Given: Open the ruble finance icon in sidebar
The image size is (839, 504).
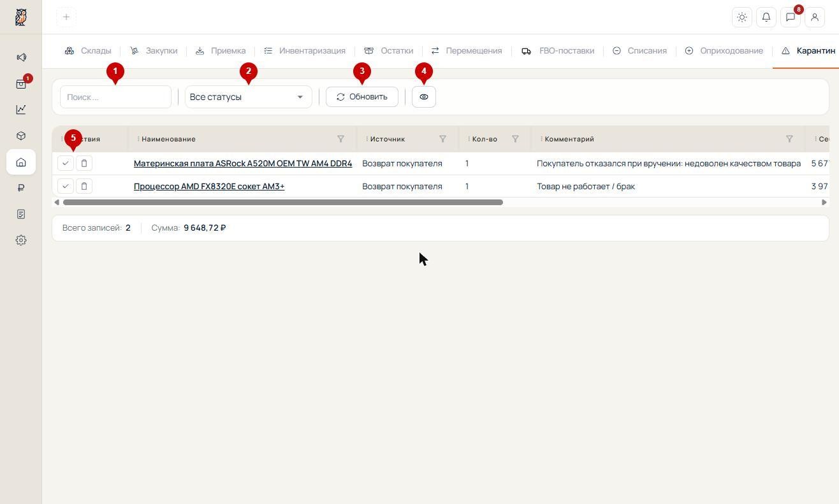Looking at the screenshot, I should (x=21, y=188).
